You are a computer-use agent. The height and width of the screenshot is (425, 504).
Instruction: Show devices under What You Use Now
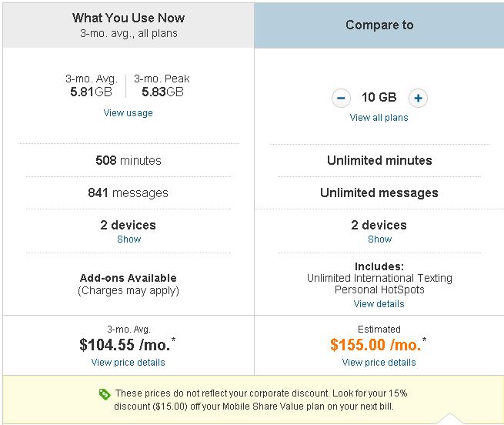tap(129, 239)
